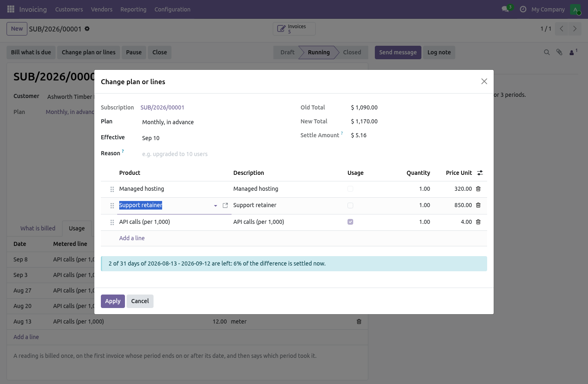Click the Log note button
Screen dimensions: 588x384
(x=439, y=52)
